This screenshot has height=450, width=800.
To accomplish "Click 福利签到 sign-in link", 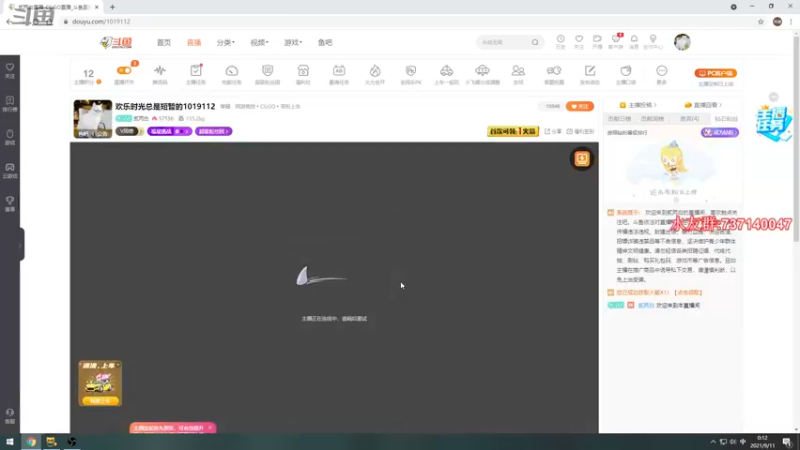I will tap(581, 132).
